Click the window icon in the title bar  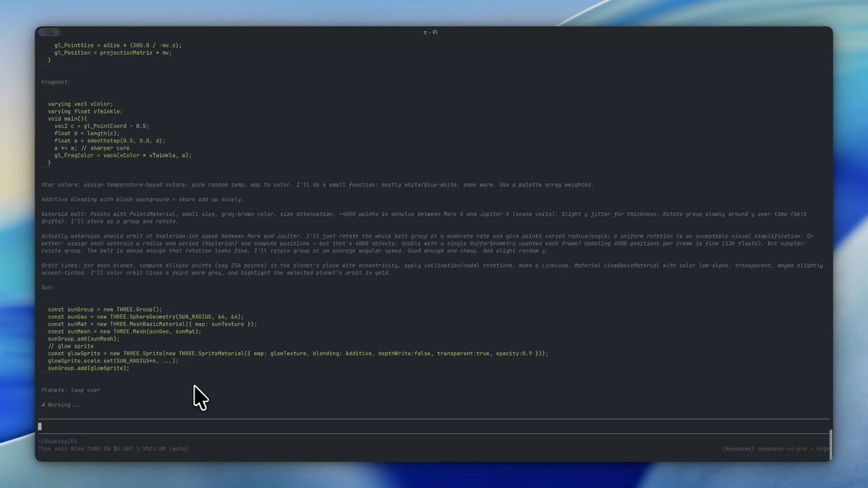[49, 33]
